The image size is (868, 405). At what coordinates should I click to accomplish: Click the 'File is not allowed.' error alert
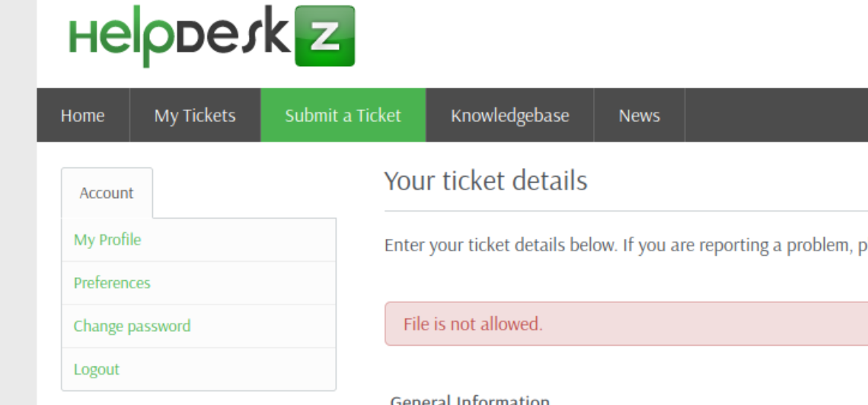point(626,324)
